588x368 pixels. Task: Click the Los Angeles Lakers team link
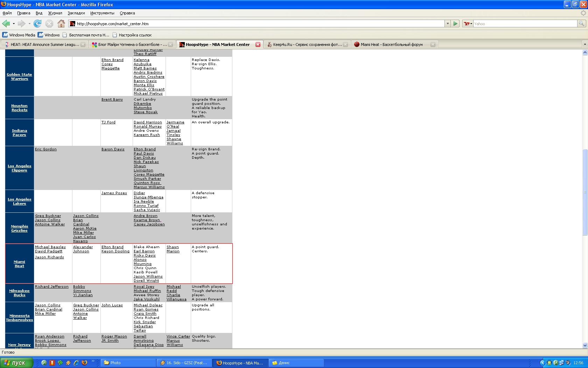point(19,201)
